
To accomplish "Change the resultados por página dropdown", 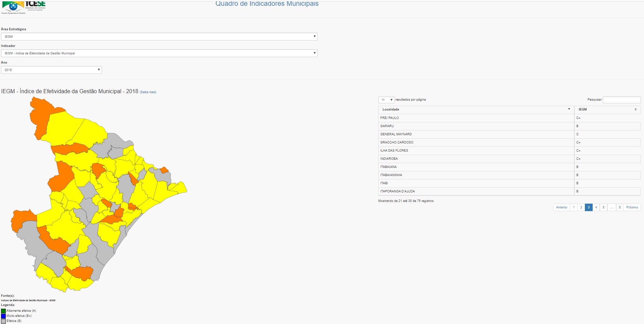I will 386,100.
